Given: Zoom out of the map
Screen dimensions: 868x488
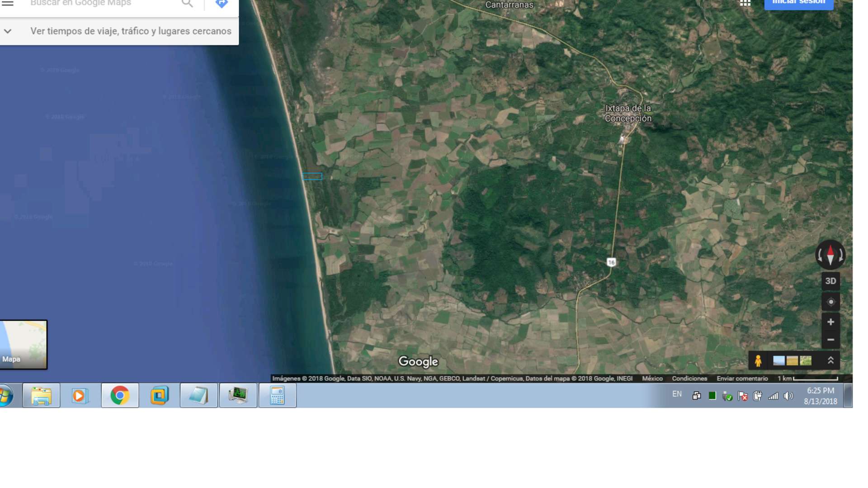Looking at the screenshot, I should 830,340.
